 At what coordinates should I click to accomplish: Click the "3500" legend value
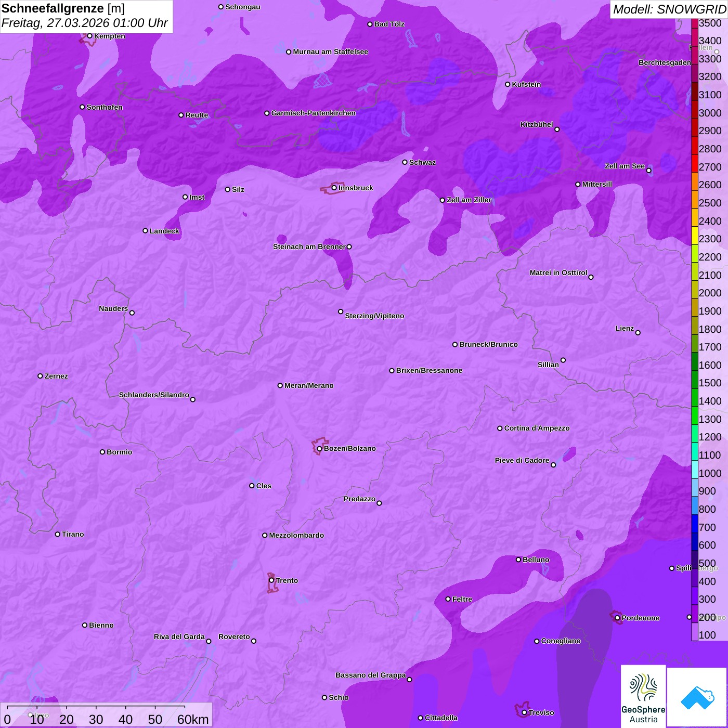click(710, 23)
